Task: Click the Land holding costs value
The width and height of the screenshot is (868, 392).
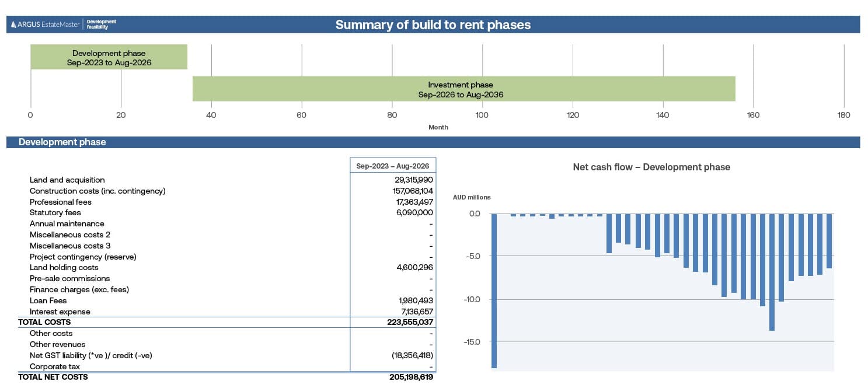Action: pyautogui.click(x=414, y=268)
